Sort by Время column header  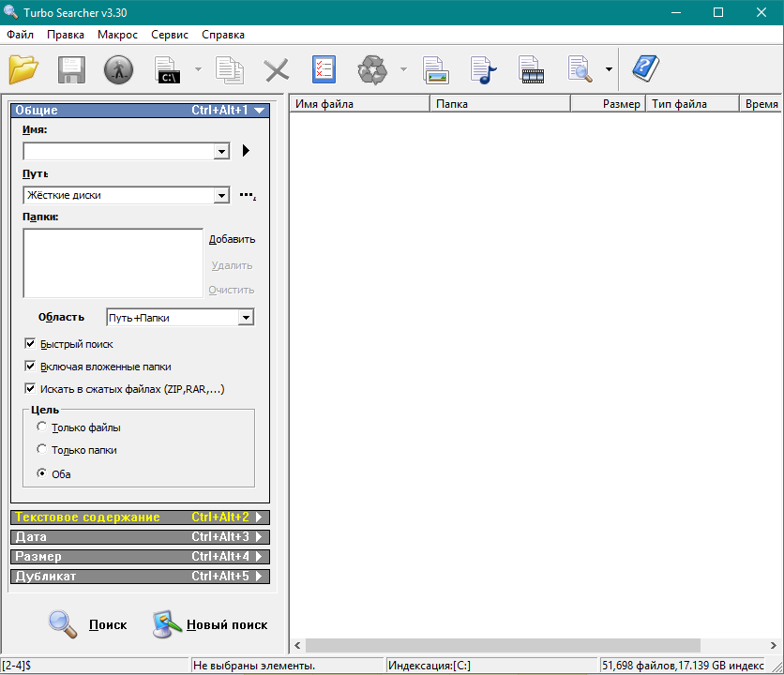tap(761, 104)
